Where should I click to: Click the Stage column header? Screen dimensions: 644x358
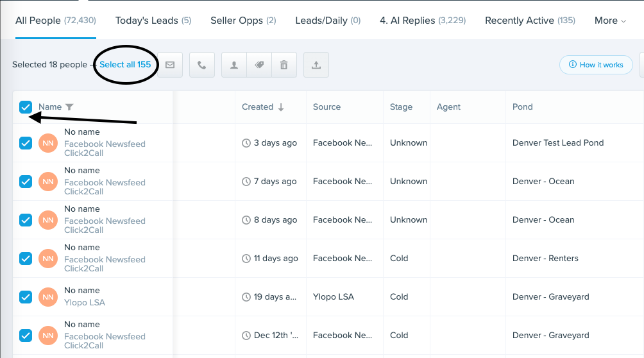point(401,107)
